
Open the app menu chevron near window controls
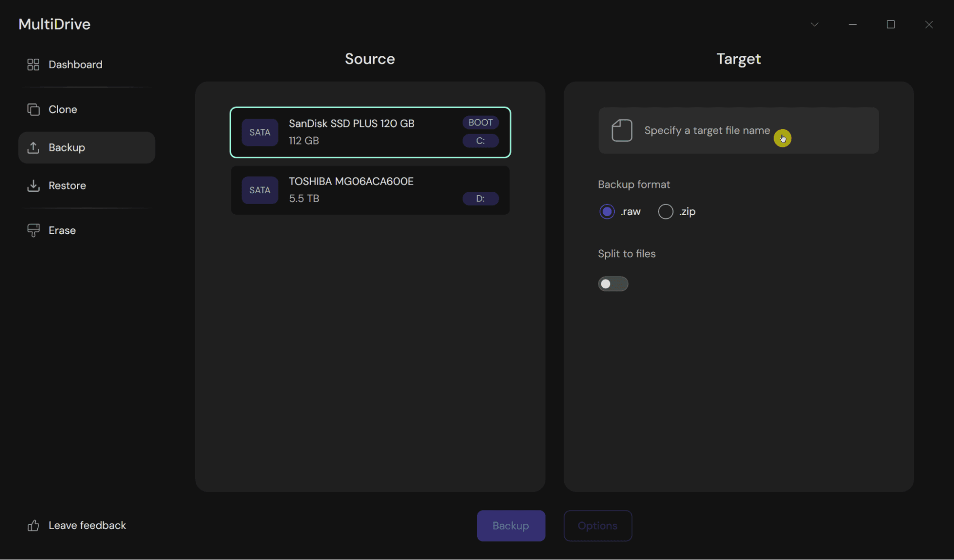[814, 24]
